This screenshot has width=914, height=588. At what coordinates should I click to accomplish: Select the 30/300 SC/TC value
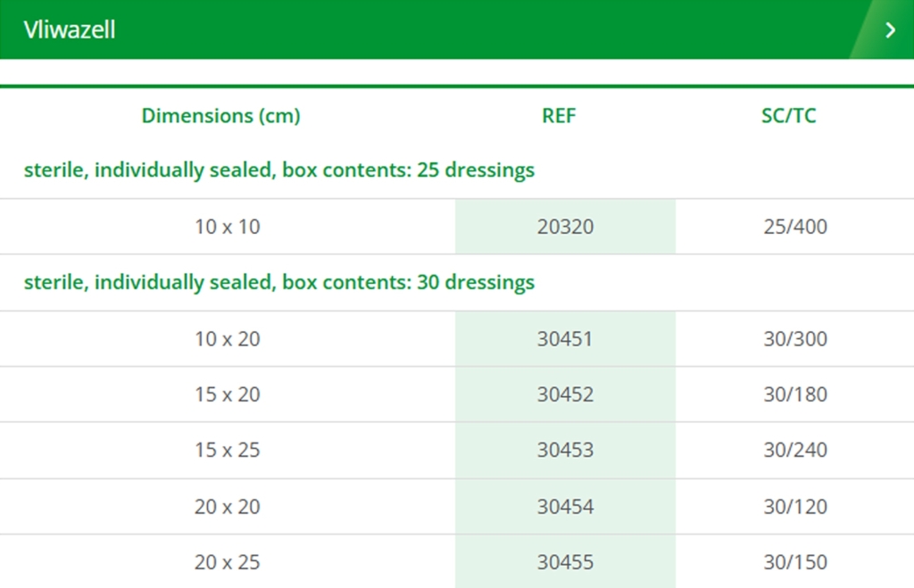[795, 338]
